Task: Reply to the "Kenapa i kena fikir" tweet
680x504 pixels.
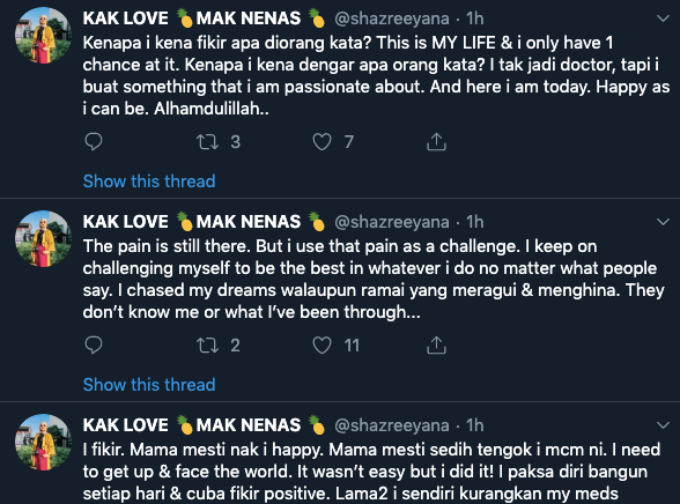Action: tap(93, 142)
